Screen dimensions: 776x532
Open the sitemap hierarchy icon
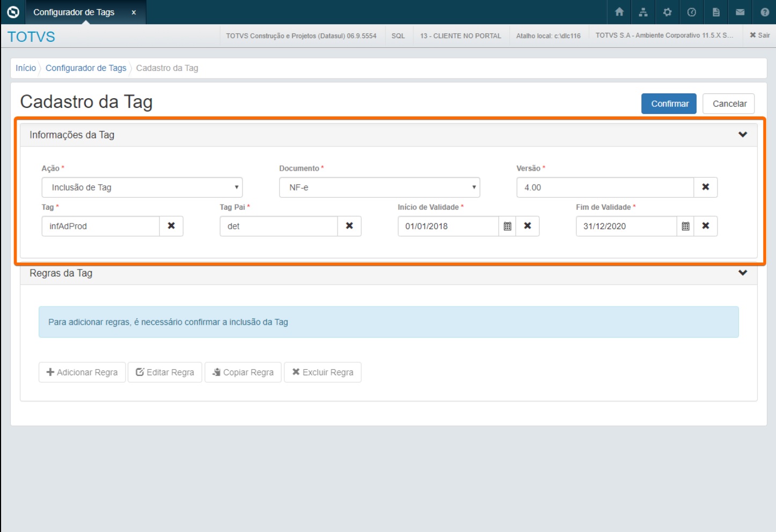tap(643, 12)
